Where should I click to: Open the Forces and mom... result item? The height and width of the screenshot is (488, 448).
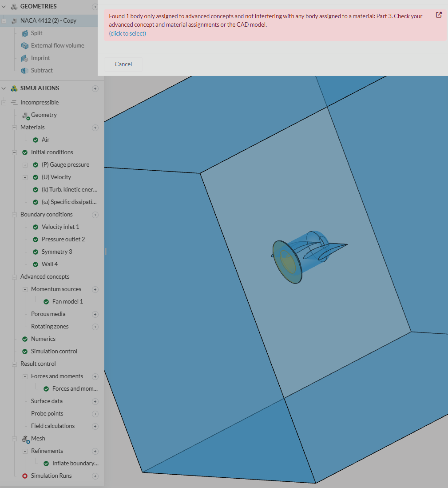(75, 389)
